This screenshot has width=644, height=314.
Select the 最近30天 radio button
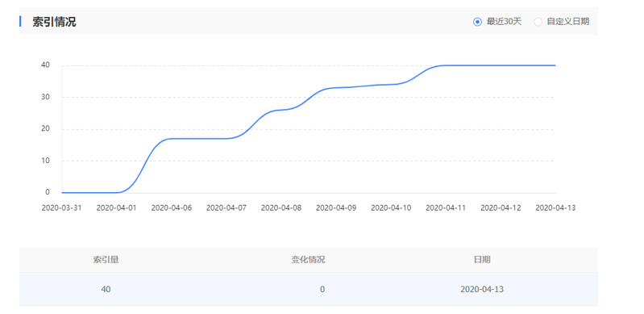[477, 22]
